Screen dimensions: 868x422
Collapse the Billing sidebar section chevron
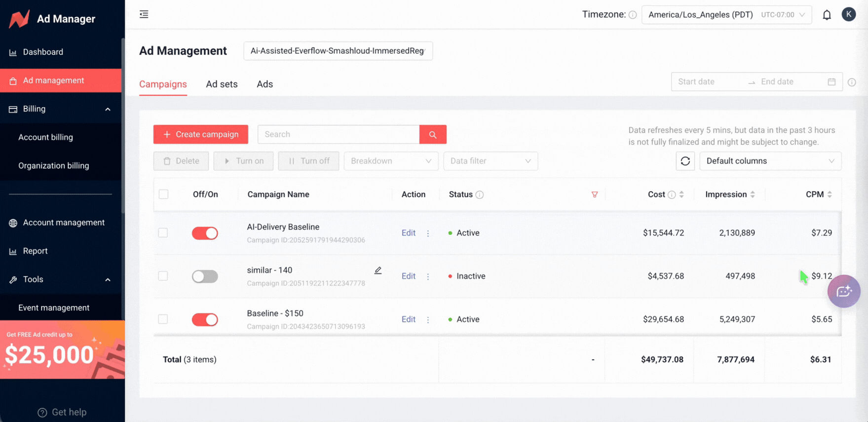click(x=108, y=109)
